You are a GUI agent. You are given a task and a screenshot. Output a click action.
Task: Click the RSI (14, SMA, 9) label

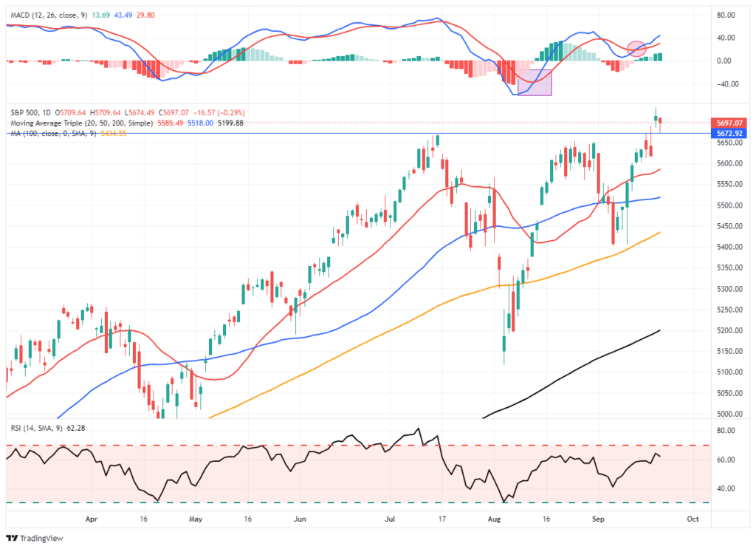coord(37,429)
